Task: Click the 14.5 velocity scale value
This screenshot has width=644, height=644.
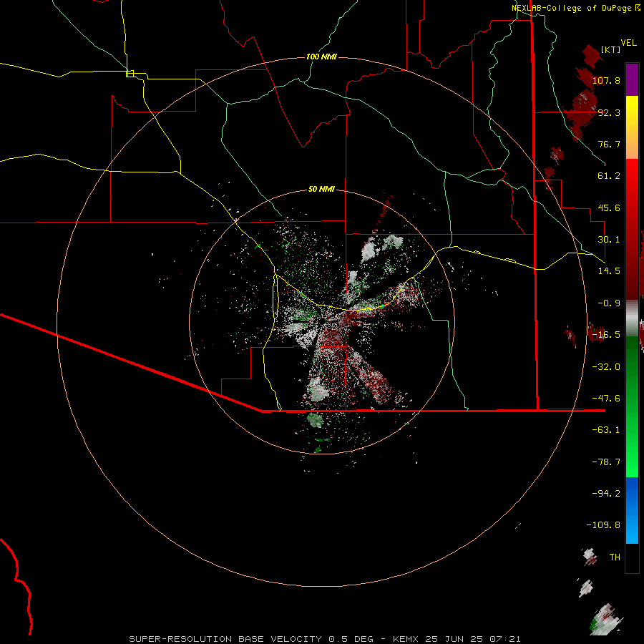Action: point(609,271)
